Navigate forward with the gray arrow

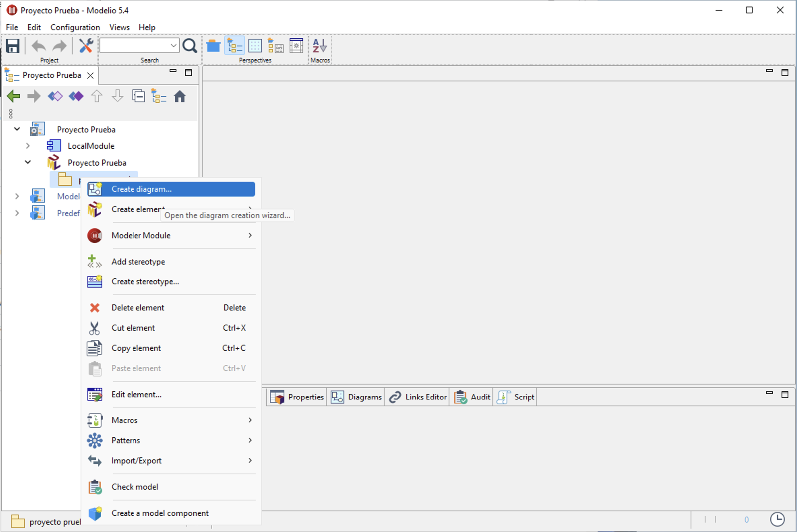coord(34,96)
